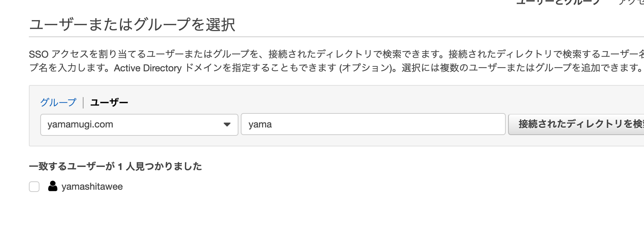
Task: Click the divider between グループ and ユーザー
Action: pos(83,102)
